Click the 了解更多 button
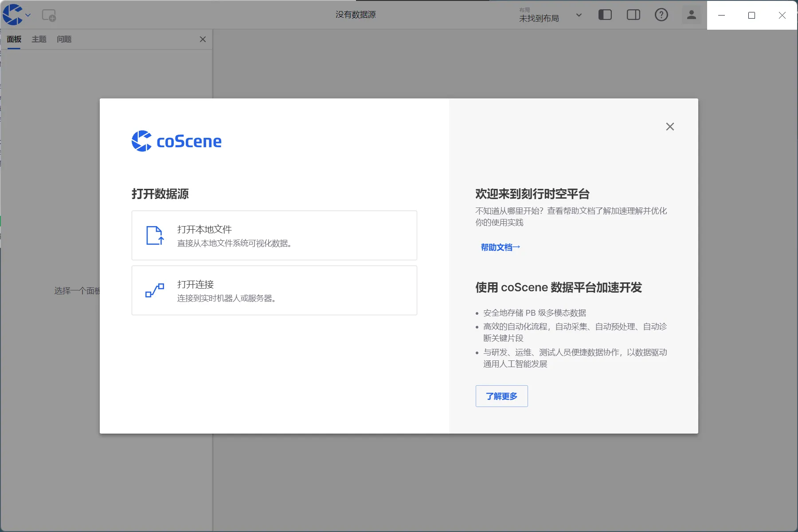Viewport: 798px width, 532px height. (501, 396)
